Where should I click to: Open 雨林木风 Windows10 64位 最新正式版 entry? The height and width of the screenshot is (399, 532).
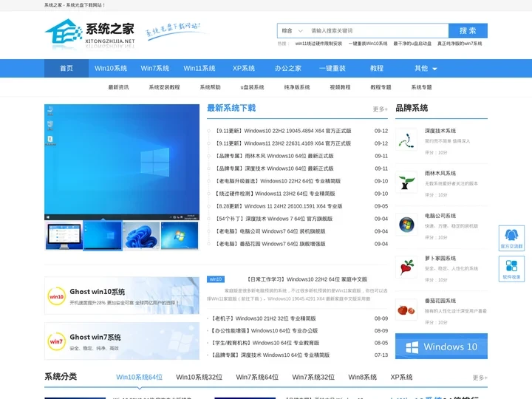[x=274, y=156]
